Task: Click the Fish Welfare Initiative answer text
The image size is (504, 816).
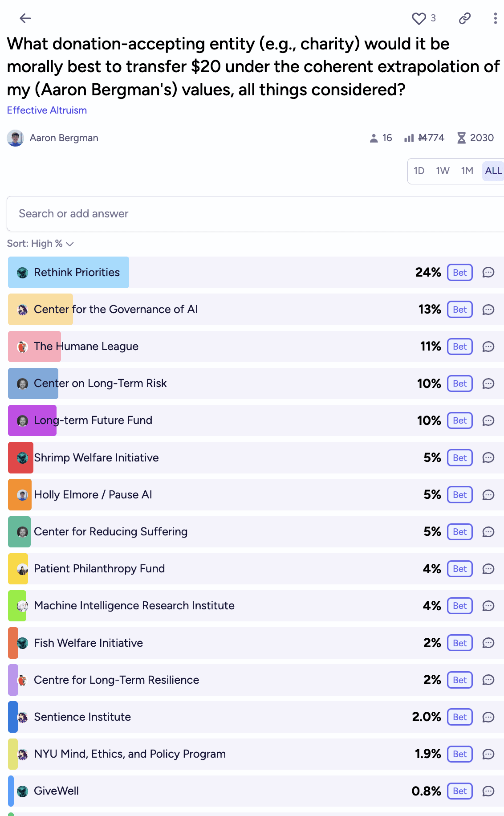Action: pos(89,643)
